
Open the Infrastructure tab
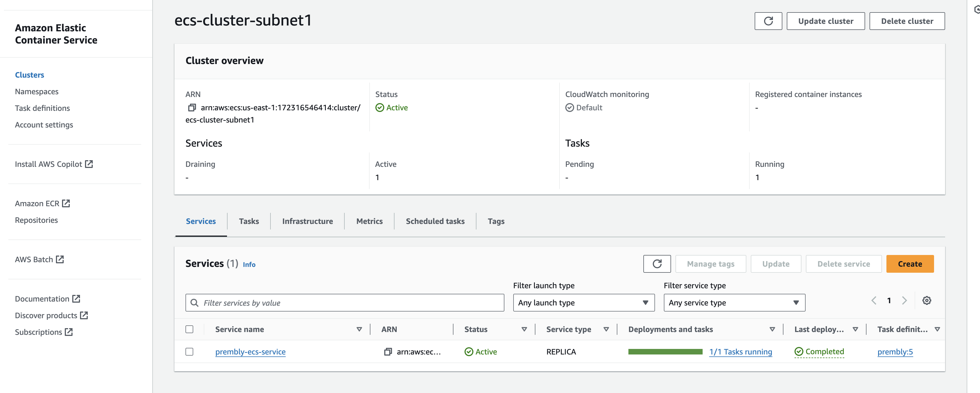pyautogui.click(x=307, y=221)
